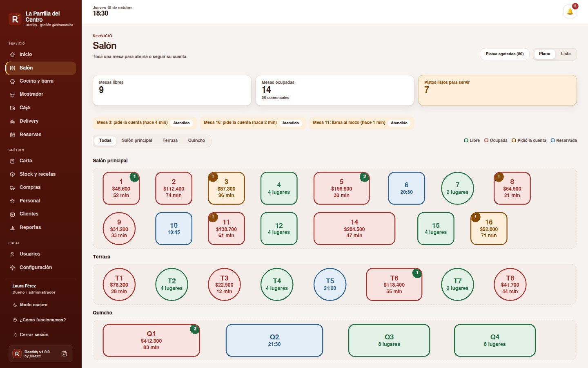Open the notifications bell icon
Viewport: 588px width, 368px height.
570,11
